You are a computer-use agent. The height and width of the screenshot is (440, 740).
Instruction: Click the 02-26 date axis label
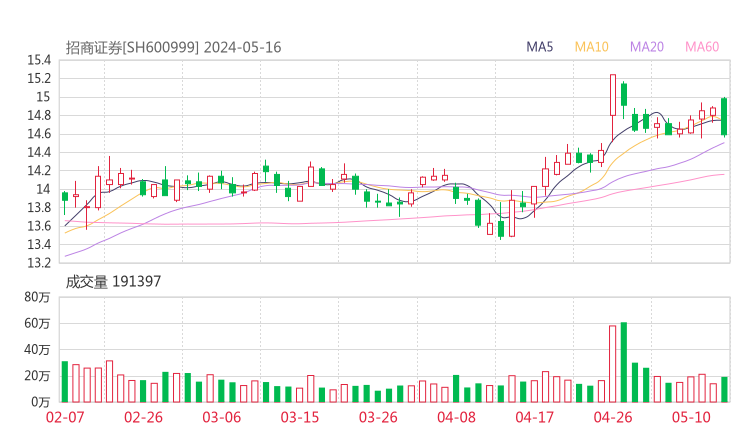[x=143, y=417]
